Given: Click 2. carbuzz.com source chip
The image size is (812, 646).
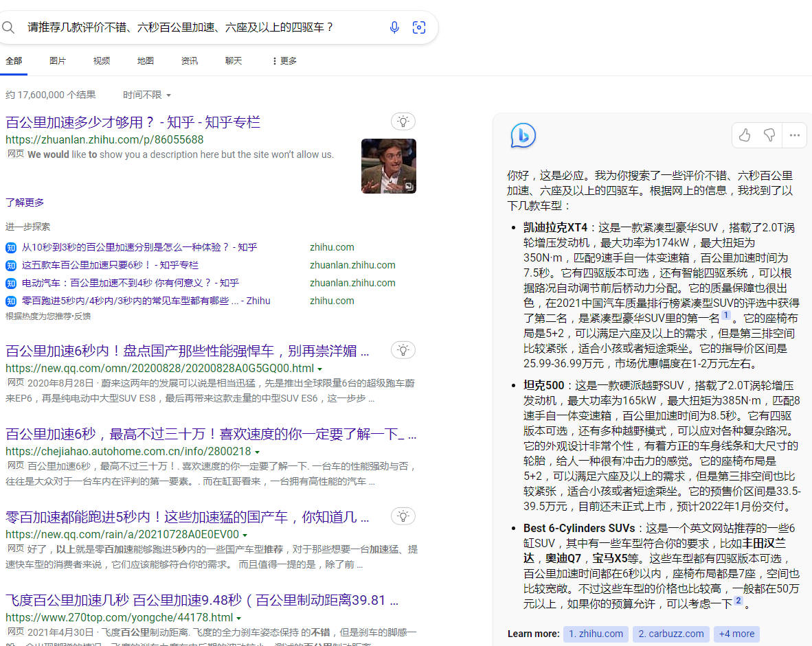Looking at the screenshot, I should click(671, 634).
